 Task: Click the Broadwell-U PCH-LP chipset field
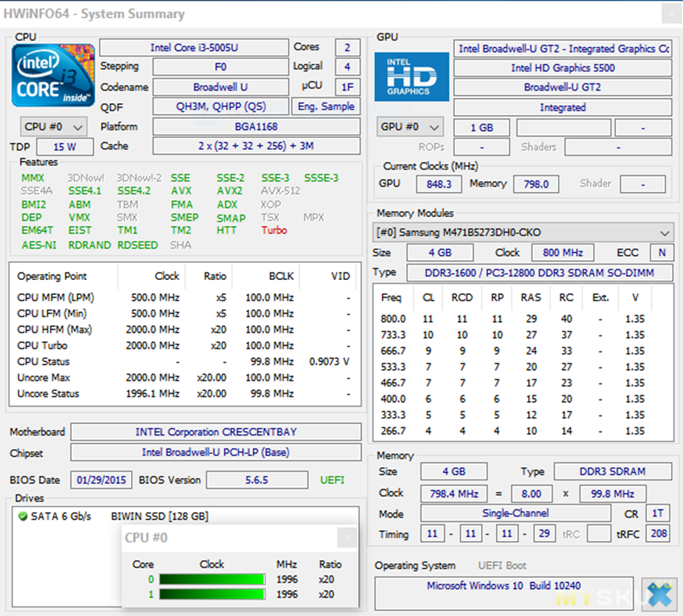(216, 452)
